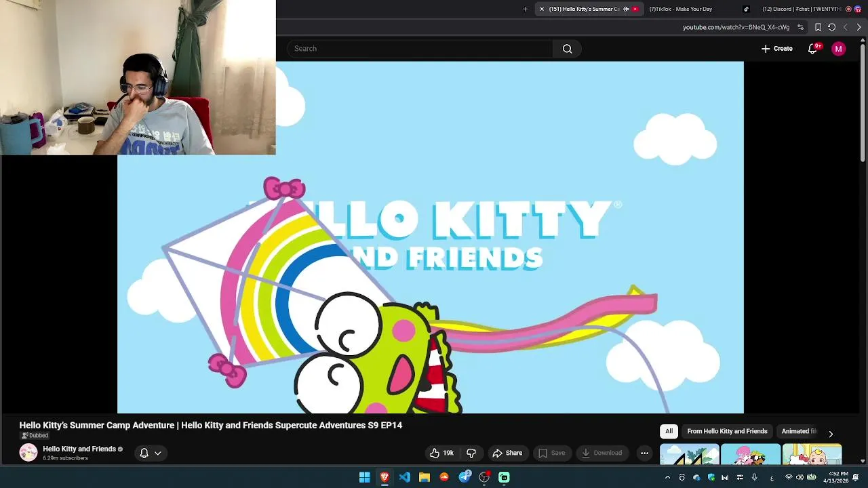Open the YouTube notifications bell

pos(813,49)
